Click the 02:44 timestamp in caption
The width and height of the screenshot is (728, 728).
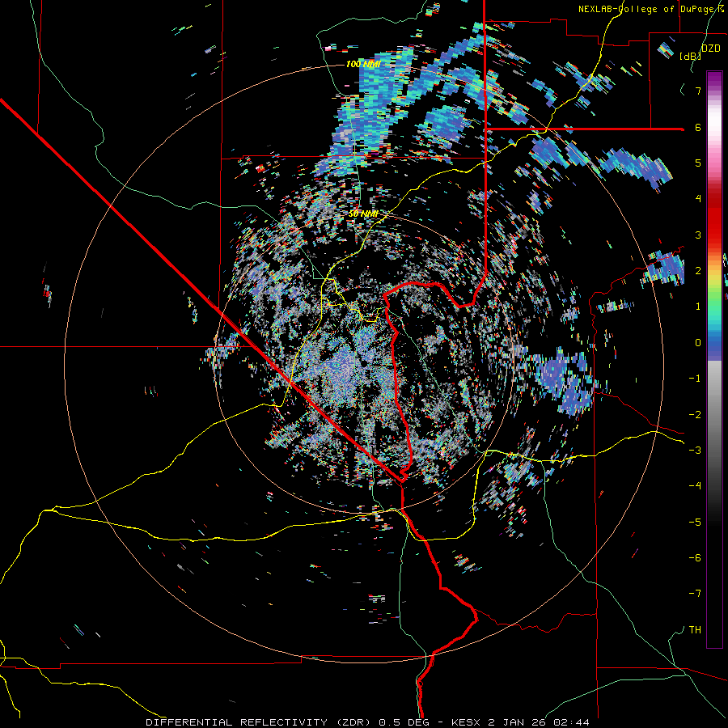tap(571, 722)
